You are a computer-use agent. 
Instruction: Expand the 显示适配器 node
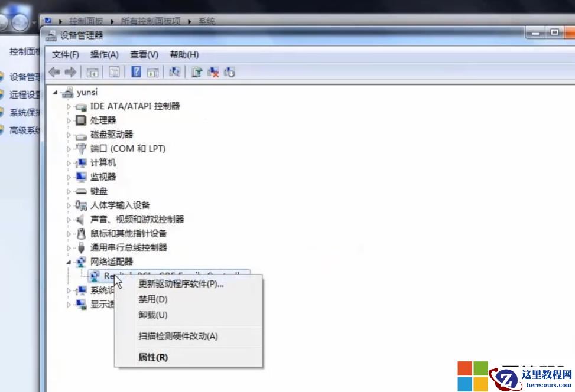[69, 303]
